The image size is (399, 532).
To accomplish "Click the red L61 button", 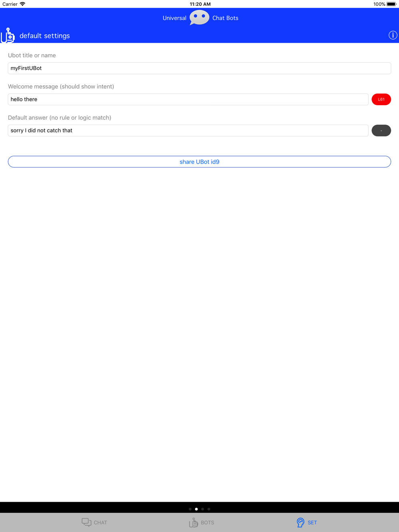I will point(381,99).
